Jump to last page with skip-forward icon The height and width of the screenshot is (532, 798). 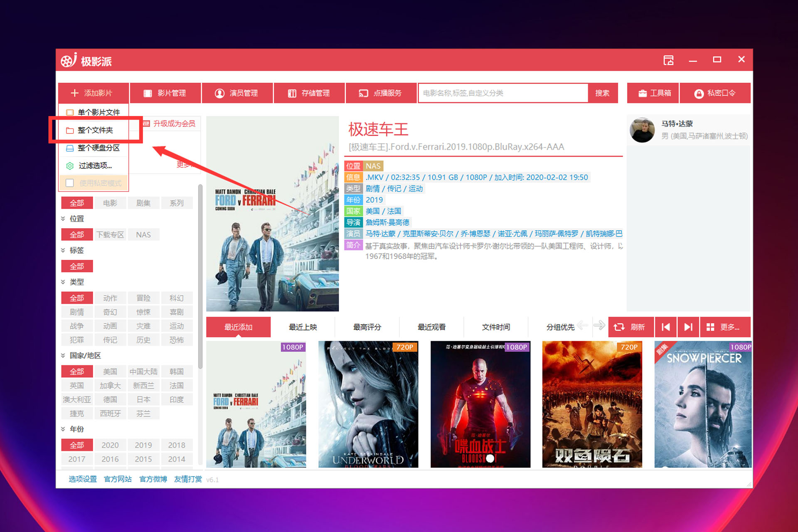coord(688,327)
